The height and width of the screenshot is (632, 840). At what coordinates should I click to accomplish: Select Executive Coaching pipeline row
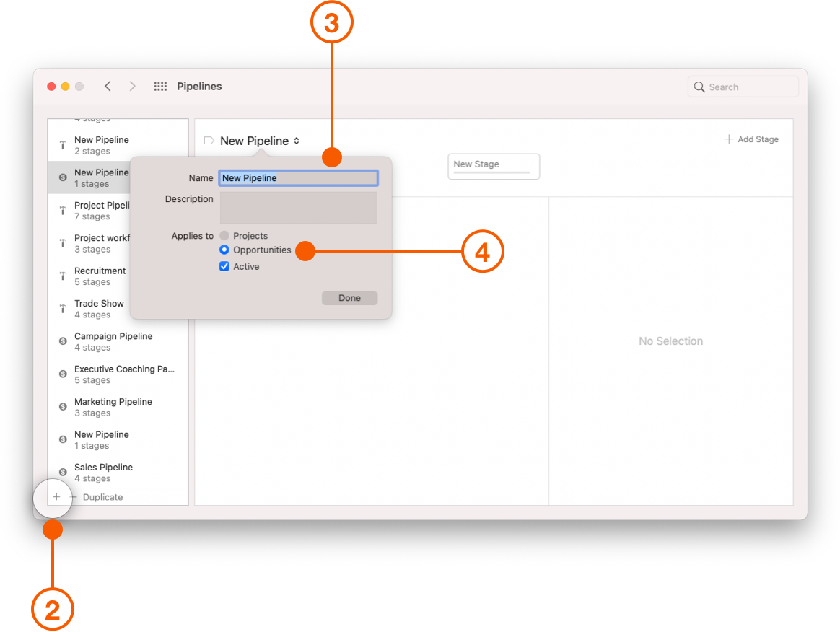pyautogui.click(x=118, y=374)
